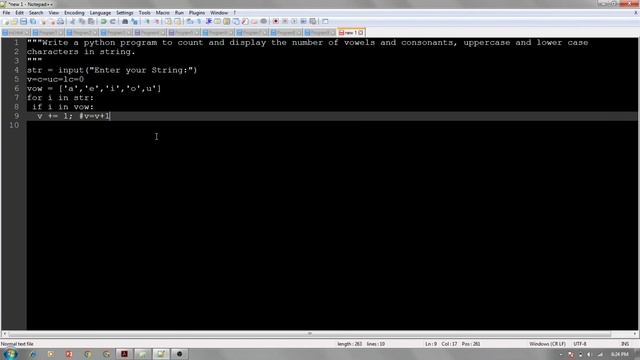
Task: Open the Run menu
Action: (x=179, y=13)
